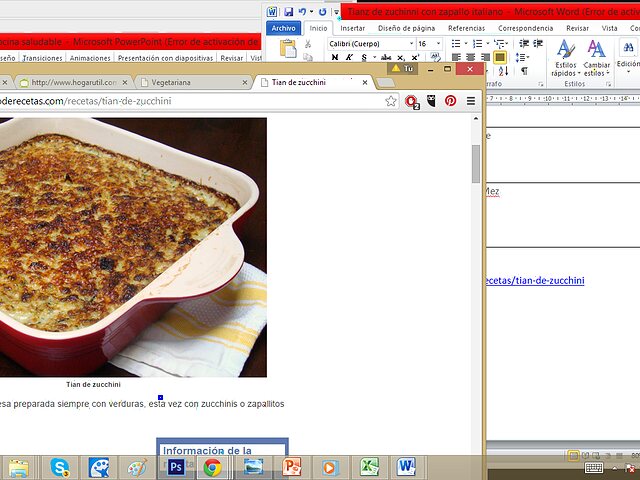Switch to PowerPoint's Animaciones tab

click(90, 58)
